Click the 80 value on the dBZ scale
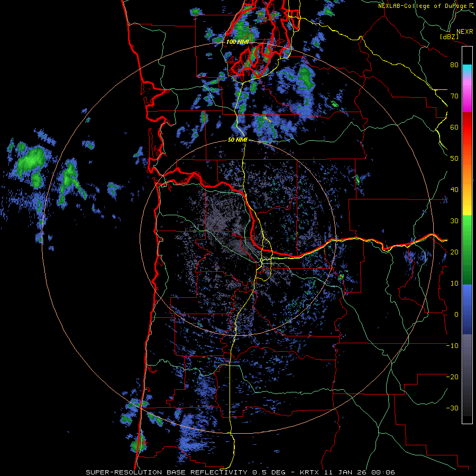476x476 pixels. 454,65
